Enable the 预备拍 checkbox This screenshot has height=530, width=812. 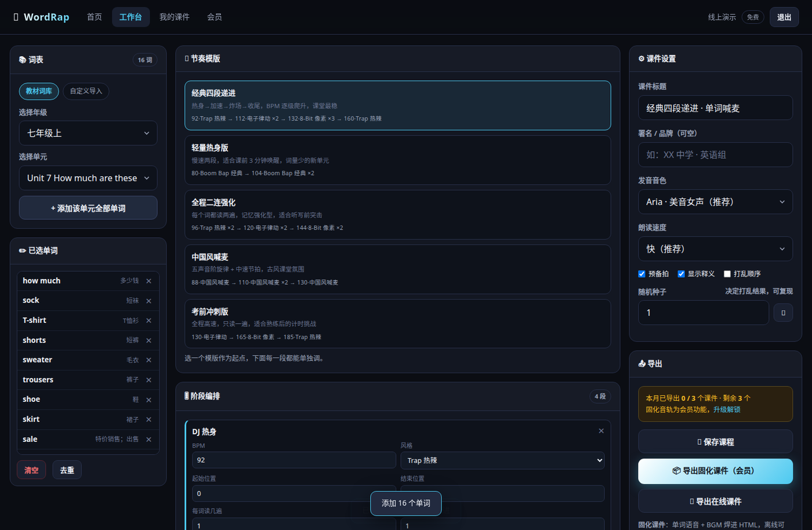point(641,274)
